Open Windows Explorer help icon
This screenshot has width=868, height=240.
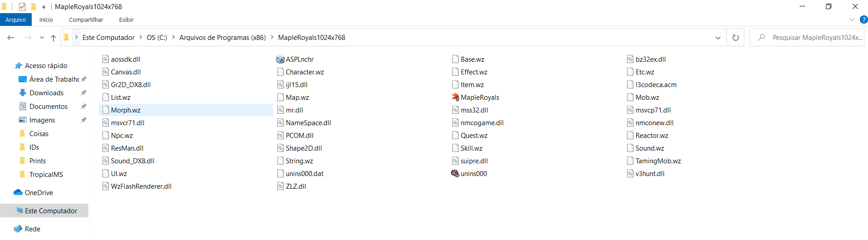coord(863,20)
